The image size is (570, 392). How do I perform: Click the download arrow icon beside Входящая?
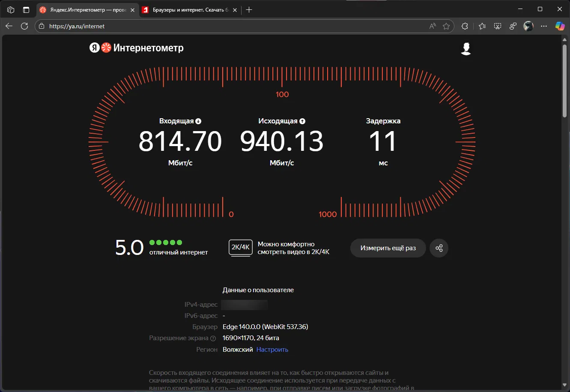tap(198, 121)
